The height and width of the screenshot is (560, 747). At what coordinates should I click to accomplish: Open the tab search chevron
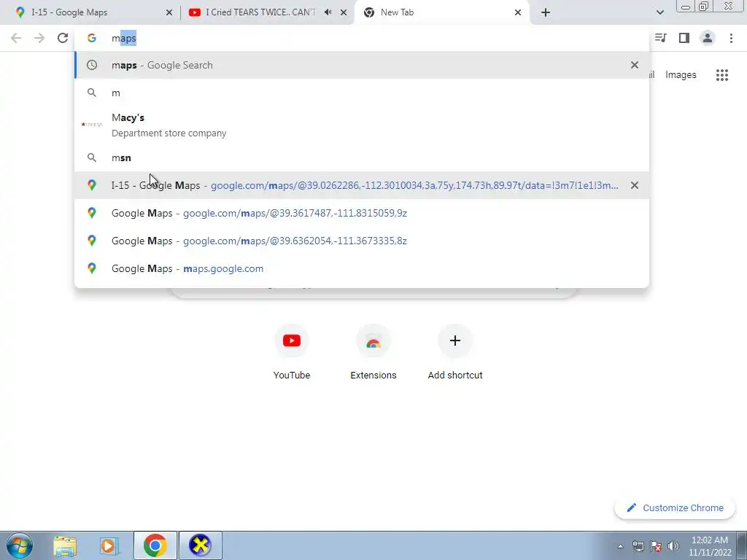click(x=659, y=12)
